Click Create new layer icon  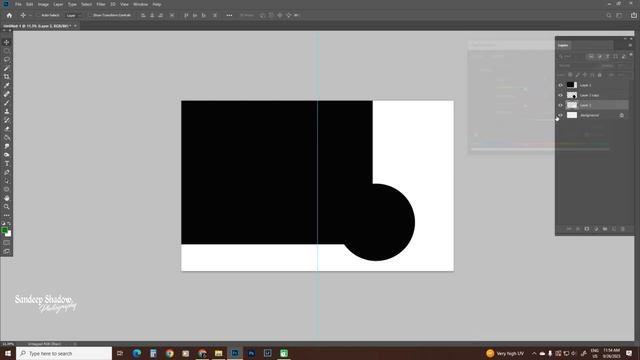click(614, 229)
